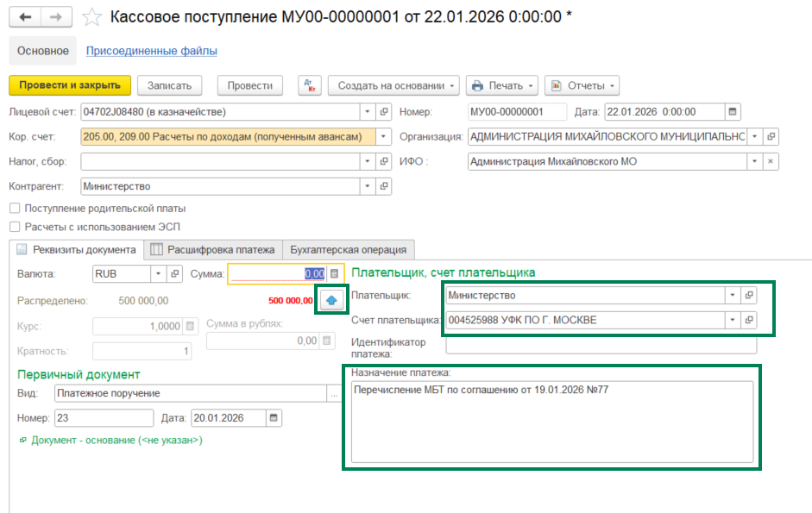812x513 pixels.
Task: Click Провести и закрыть button
Action: pyautogui.click(x=70, y=85)
